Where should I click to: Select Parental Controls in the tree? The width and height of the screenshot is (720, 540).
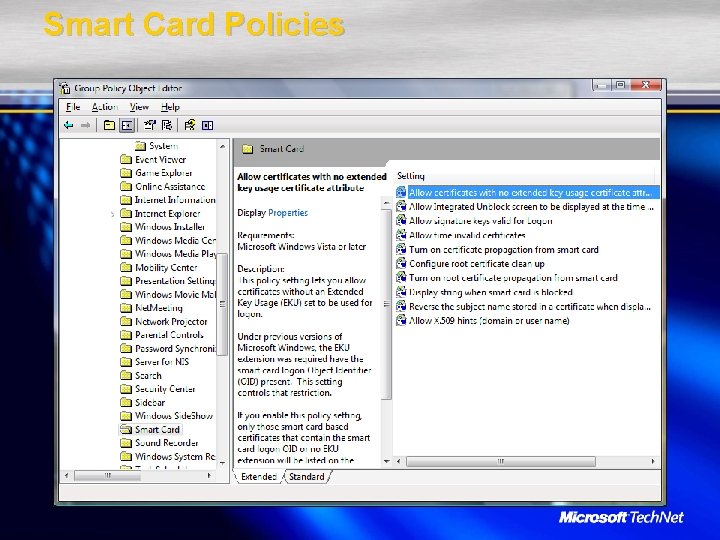(x=162, y=335)
